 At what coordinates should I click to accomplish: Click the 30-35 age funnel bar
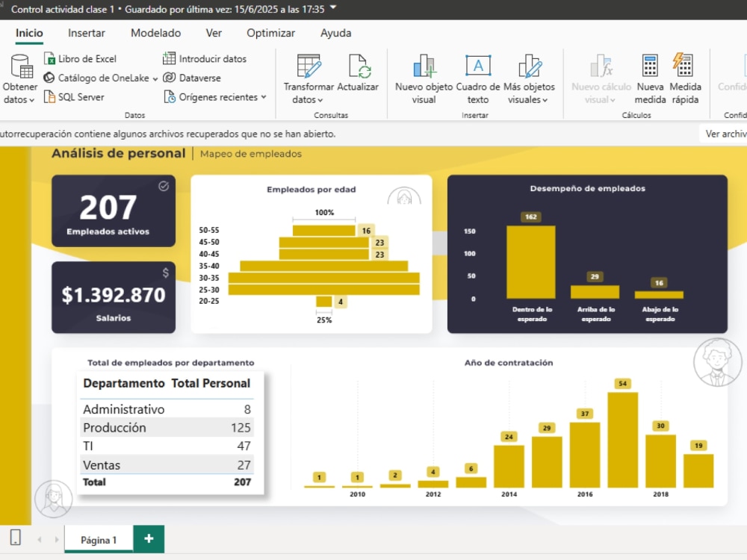(x=324, y=278)
